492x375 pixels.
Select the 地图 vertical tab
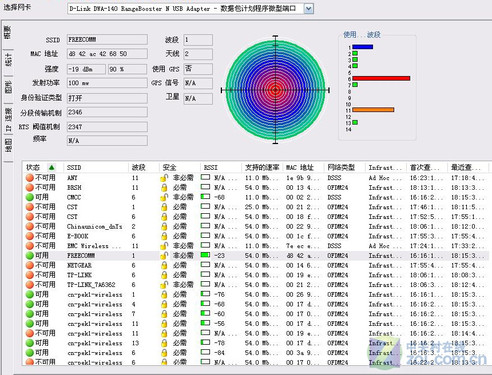pos(8,146)
